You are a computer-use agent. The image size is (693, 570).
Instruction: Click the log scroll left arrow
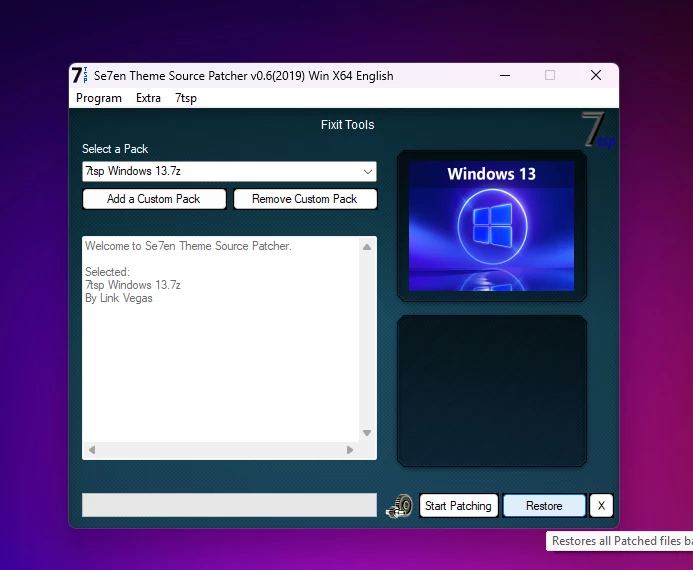click(92, 450)
